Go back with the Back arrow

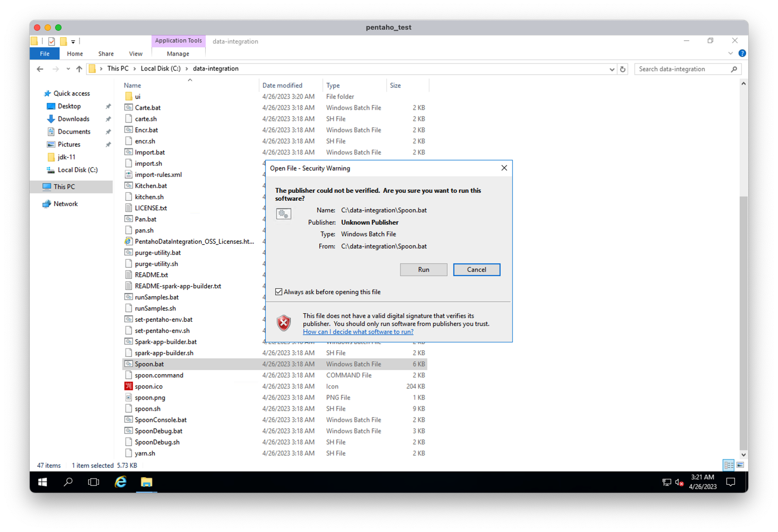point(40,69)
